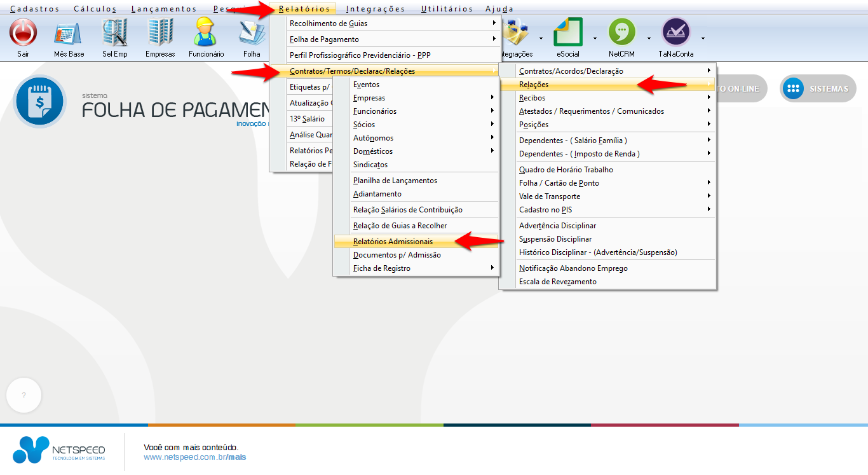Open the Utilitários menu

click(447, 9)
